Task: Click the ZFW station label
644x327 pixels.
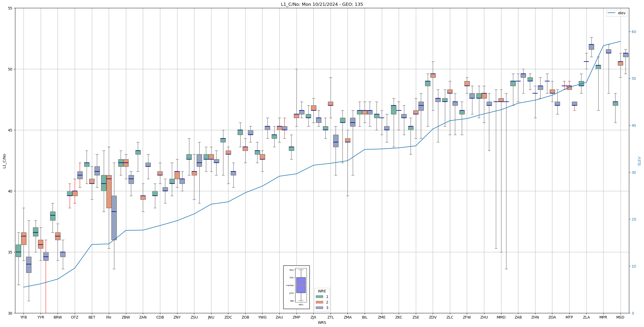Action: [x=467, y=317]
